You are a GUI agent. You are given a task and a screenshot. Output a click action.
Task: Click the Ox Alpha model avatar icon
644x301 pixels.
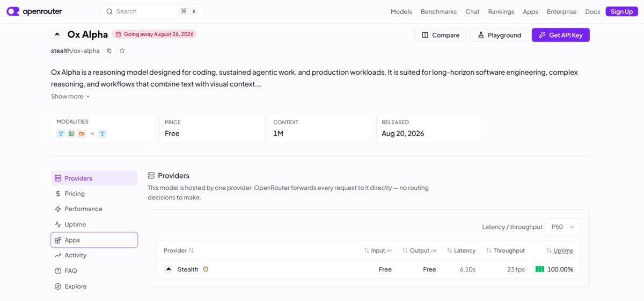coord(57,34)
